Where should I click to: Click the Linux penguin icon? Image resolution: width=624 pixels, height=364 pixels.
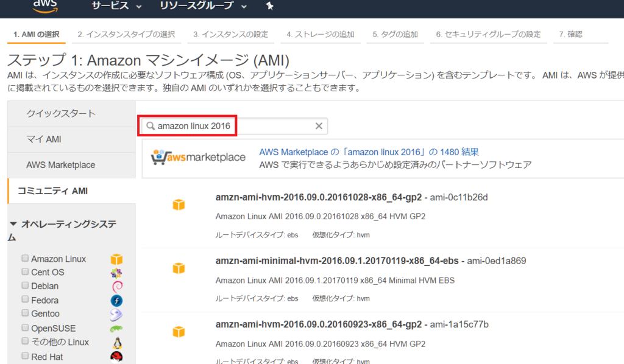coord(117,343)
